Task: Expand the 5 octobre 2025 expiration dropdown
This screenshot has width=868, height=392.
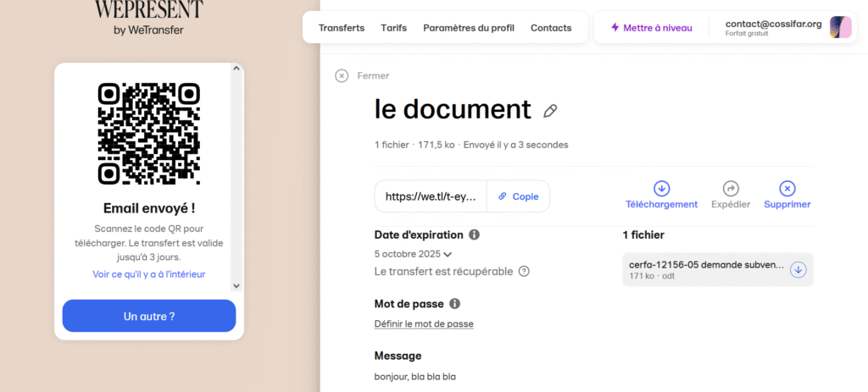Action: tap(448, 254)
